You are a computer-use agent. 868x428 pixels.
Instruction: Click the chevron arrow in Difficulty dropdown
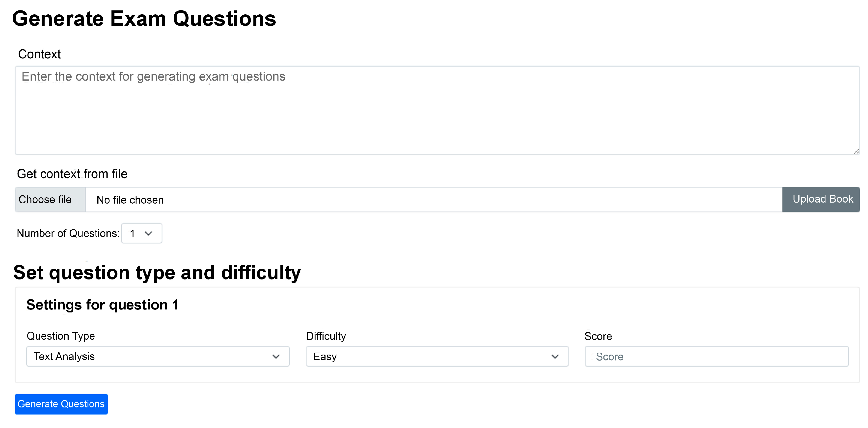555,357
